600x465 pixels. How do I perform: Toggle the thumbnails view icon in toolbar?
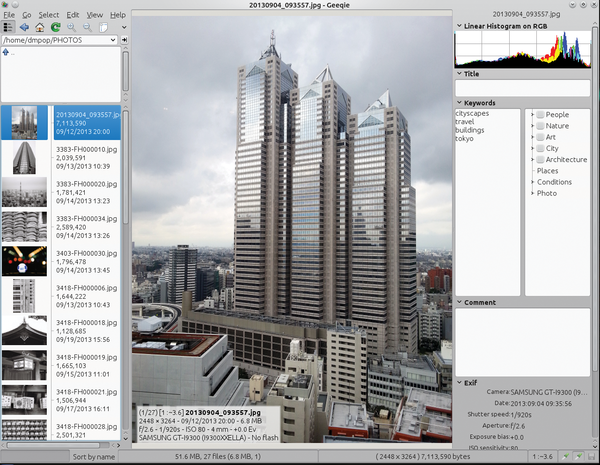point(9,28)
